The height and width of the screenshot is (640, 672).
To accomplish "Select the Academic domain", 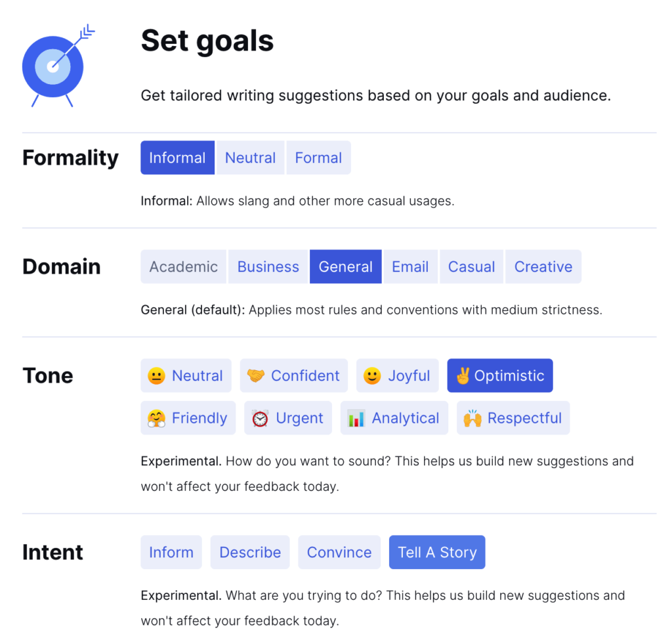I will [183, 267].
